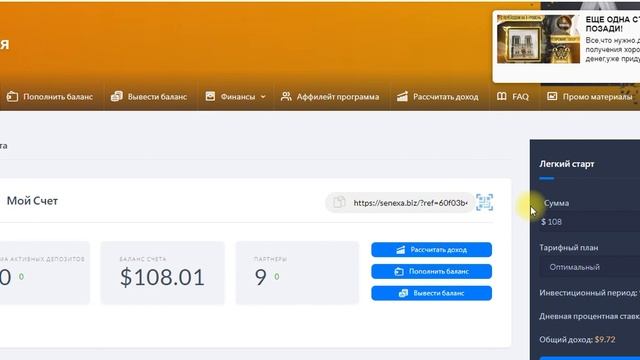The width and height of the screenshot is (640, 360).
Task: Open news headline ЕЩЕ ОДНА
Action: 612,24
